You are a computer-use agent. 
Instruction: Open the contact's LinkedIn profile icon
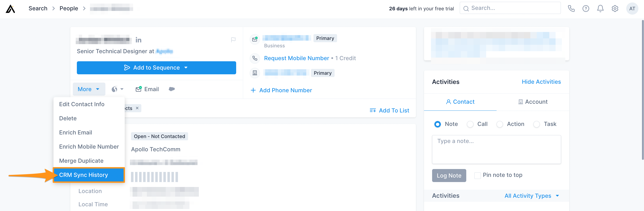[x=138, y=40]
